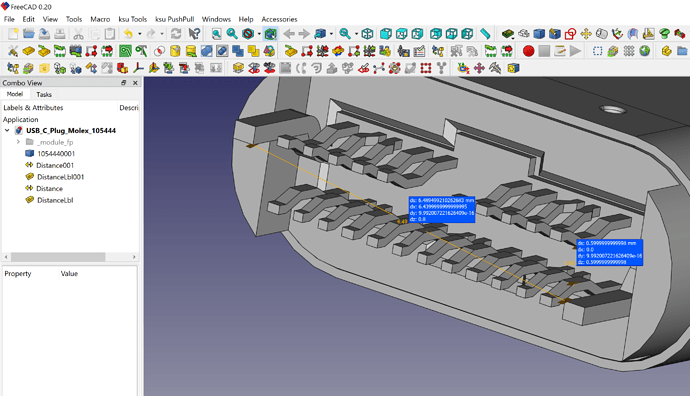The height and width of the screenshot is (396, 690).
Task: Click the red dotted square outline icon
Action: pyautogui.click(x=426, y=68)
